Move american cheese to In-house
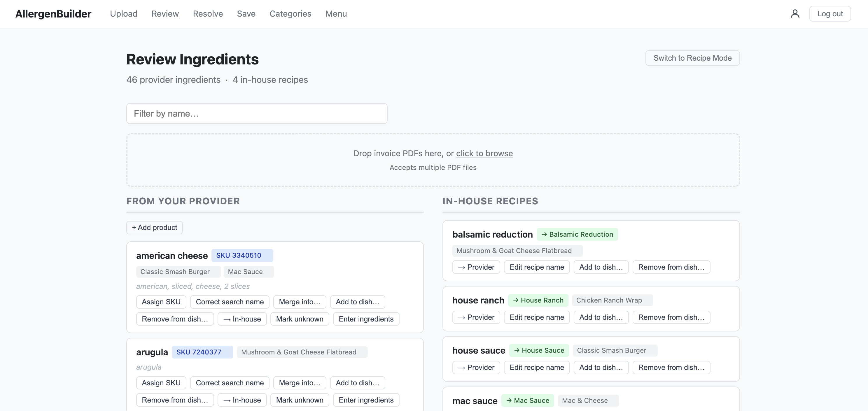 (x=242, y=319)
